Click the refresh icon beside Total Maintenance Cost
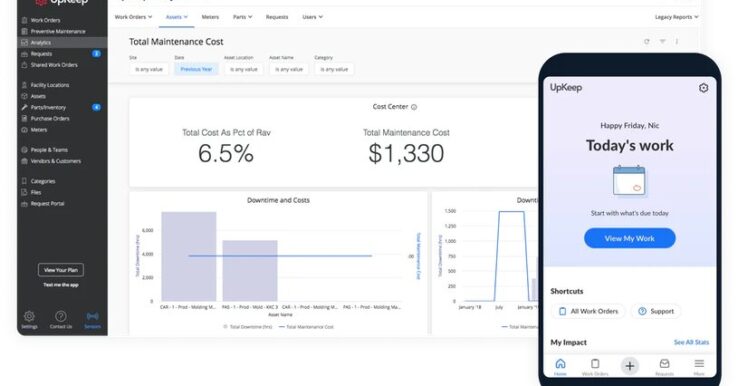 [647, 41]
